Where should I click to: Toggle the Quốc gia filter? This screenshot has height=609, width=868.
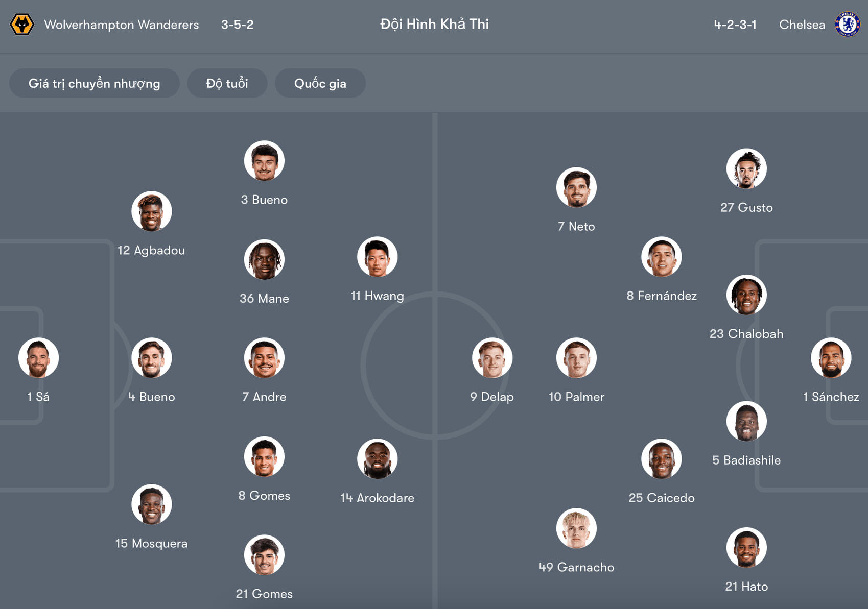320,83
